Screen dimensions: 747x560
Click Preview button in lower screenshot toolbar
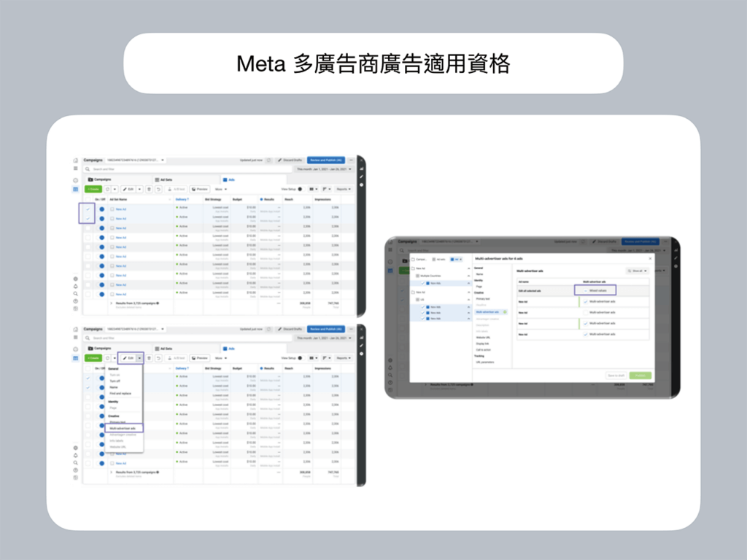coord(200,358)
